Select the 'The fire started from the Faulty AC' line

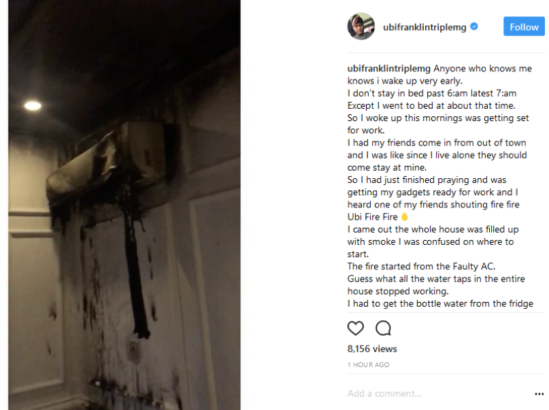[x=421, y=266]
